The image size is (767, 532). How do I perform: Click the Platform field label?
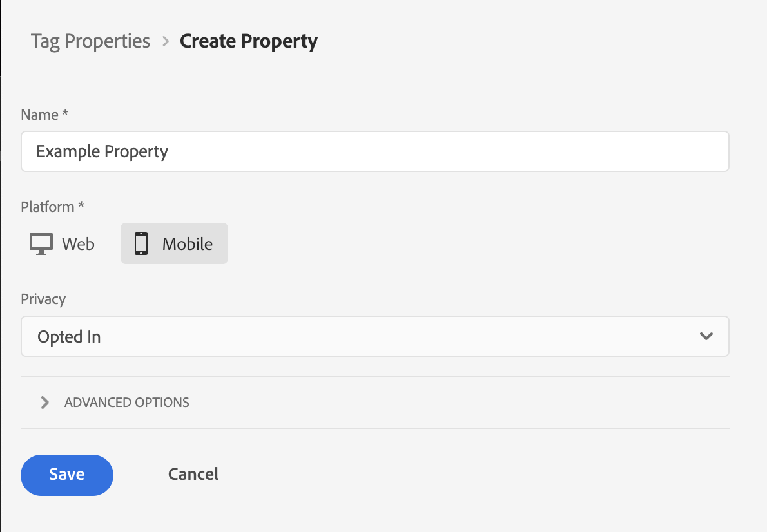tap(48, 207)
